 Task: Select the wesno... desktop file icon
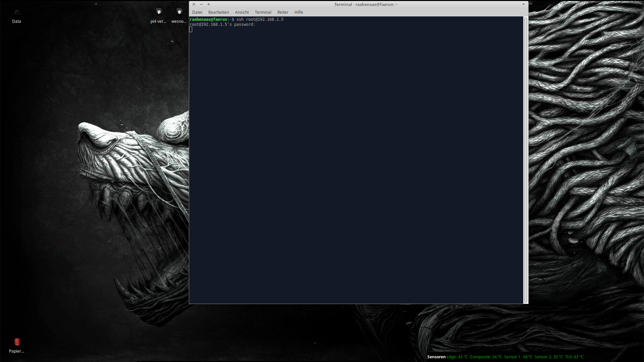tap(179, 16)
